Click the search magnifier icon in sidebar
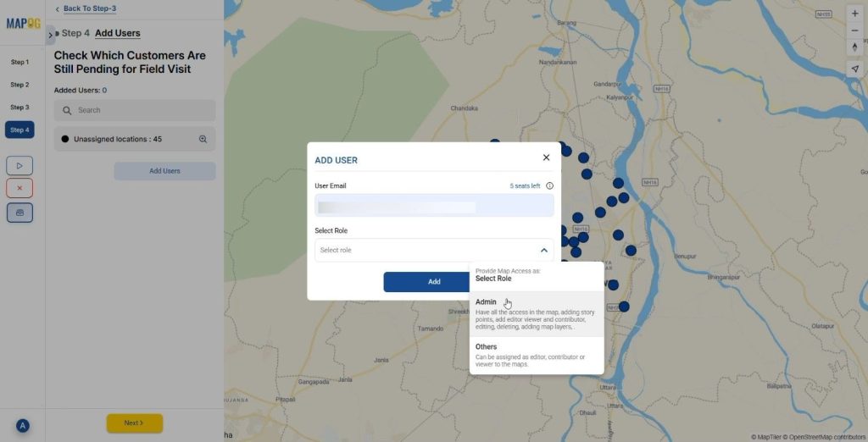Screen dimensions: 868x442 pyautogui.click(x=67, y=111)
